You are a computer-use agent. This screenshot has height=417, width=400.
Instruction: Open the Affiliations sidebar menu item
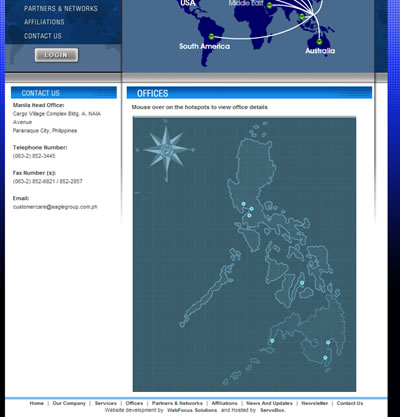click(44, 22)
